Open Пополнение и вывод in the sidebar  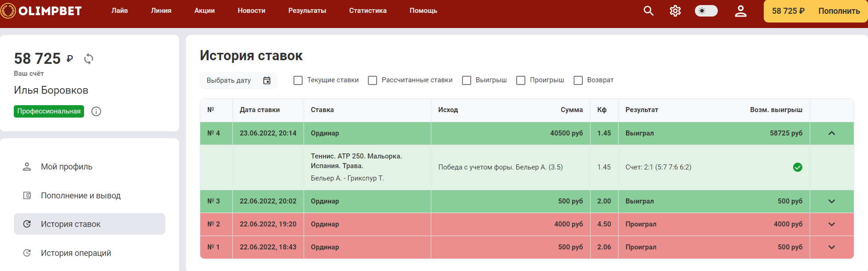coord(80,196)
